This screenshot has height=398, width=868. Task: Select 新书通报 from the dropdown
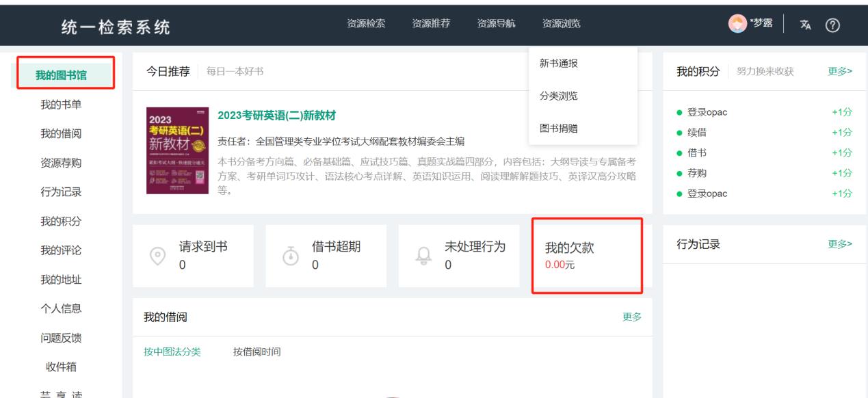pyautogui.click(x=559, y=64)
